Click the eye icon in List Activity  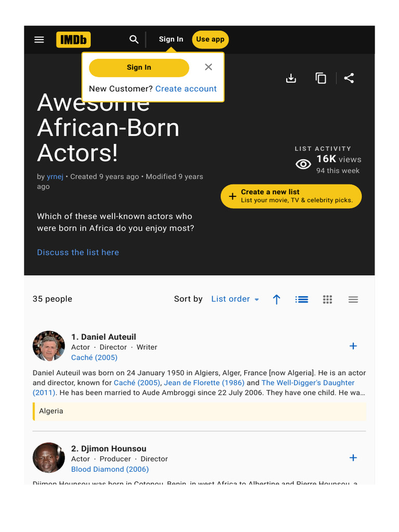coord(303,164)
